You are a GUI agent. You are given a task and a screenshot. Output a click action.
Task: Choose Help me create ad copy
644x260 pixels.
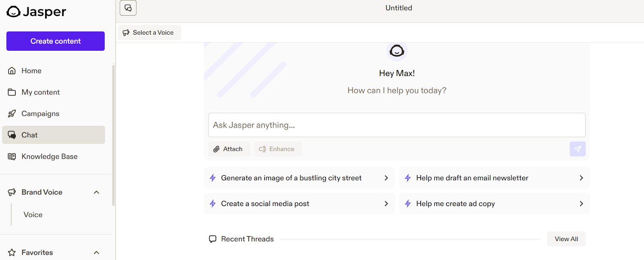(x=495, y=204)
